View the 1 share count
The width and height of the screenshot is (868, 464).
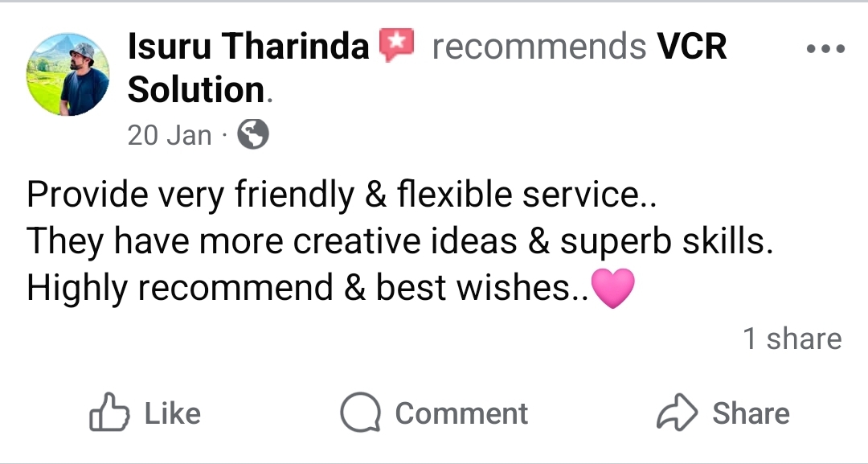(792, 339)
